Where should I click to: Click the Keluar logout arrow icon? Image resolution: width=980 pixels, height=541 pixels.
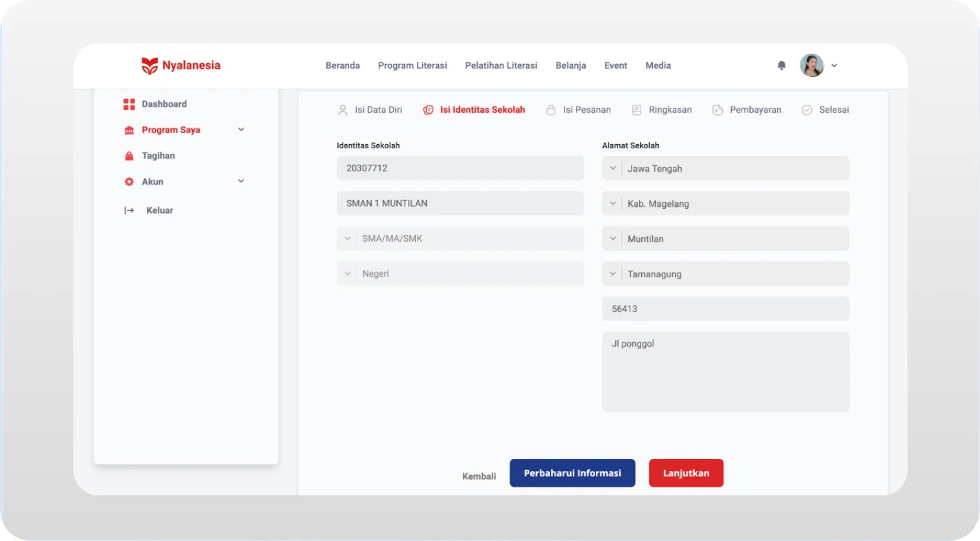[129, 210]
